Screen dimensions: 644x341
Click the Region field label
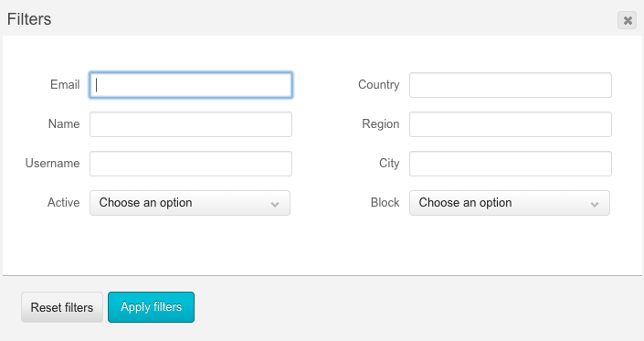[380, 124]
